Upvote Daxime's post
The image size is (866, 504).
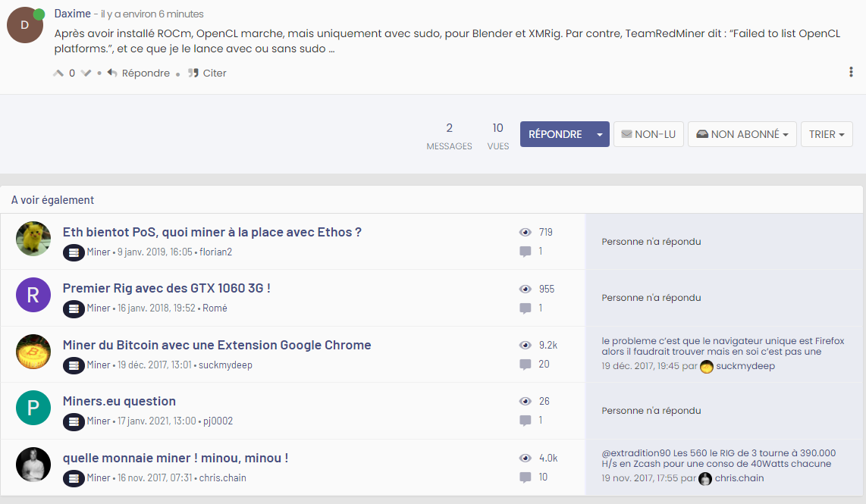click(58, 74)
